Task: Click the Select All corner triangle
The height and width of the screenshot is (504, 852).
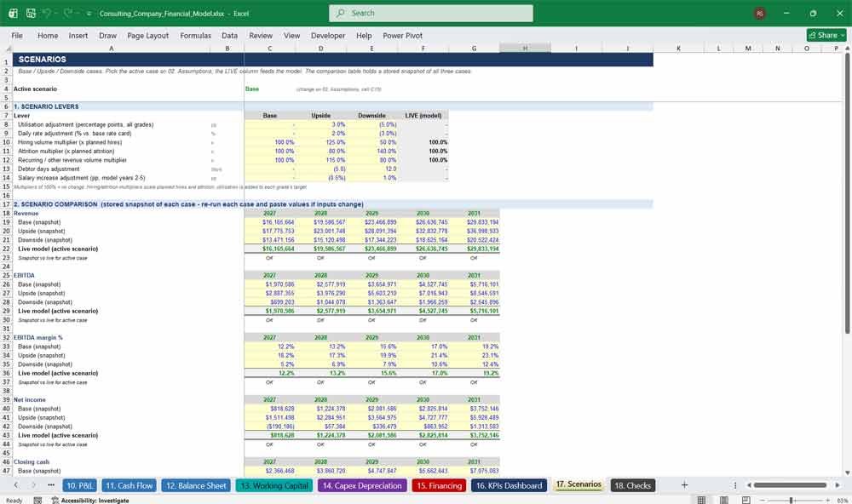Action: point(6,49)
